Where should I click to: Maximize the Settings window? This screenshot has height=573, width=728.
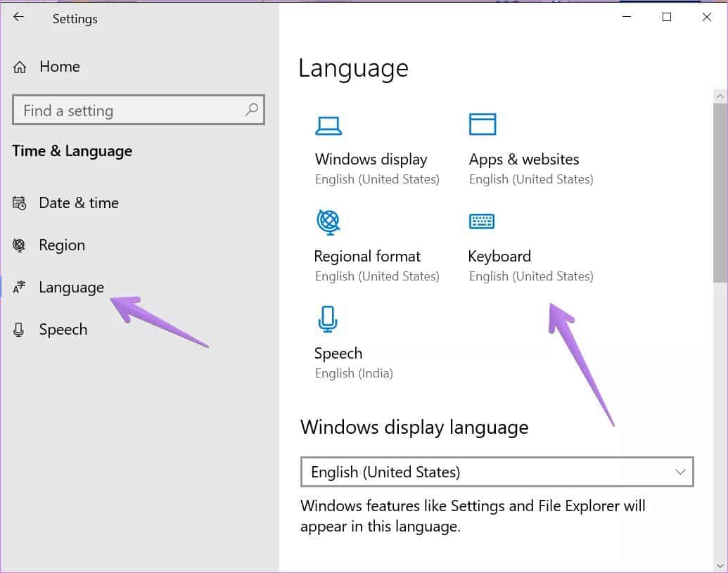tap(667, 17)
